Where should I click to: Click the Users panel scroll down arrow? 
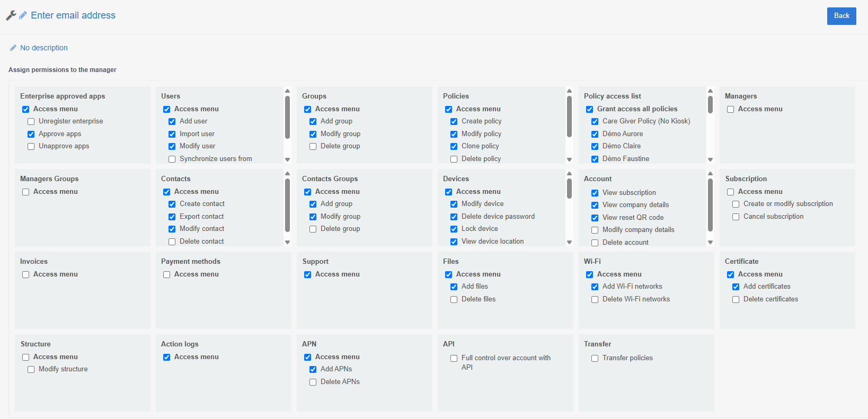(x=287, y=159)
